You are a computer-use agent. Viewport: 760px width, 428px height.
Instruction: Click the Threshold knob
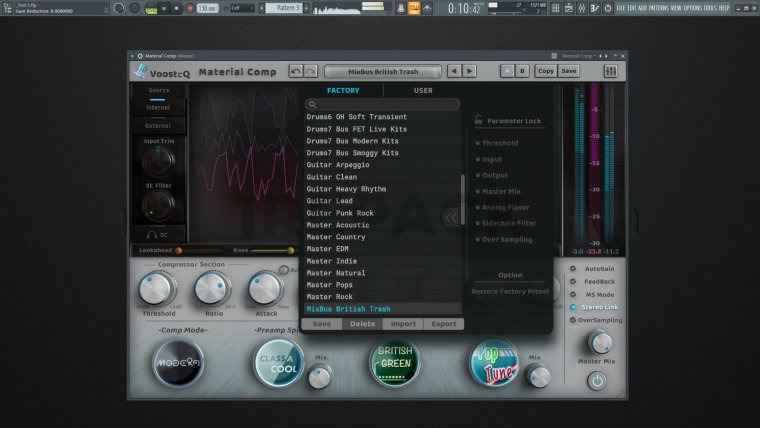(156, 289)
